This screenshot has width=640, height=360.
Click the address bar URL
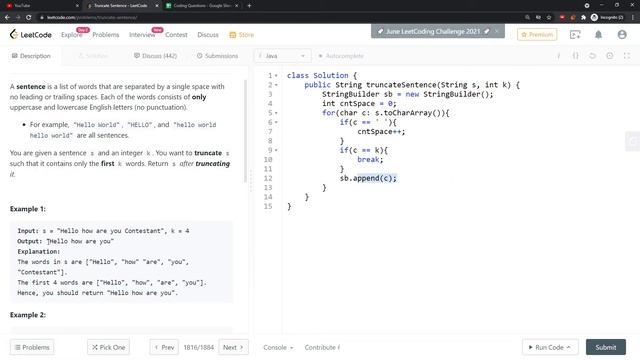(x=92, y=17)
